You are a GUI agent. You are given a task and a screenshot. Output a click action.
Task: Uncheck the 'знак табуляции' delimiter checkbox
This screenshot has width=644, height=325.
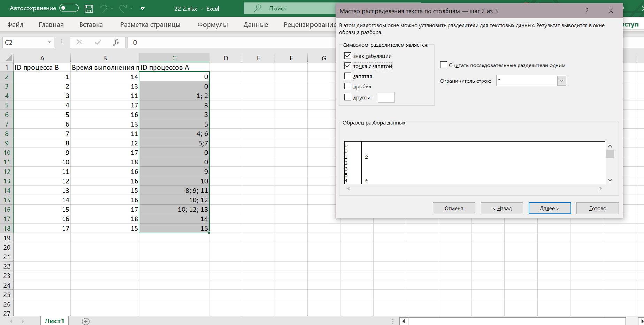[348, 56]
